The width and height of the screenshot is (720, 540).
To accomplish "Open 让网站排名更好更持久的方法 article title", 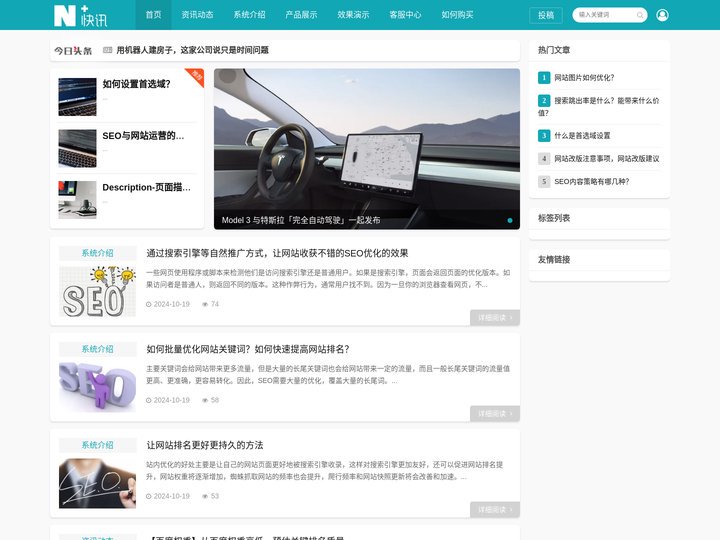I will coord(205,445).
